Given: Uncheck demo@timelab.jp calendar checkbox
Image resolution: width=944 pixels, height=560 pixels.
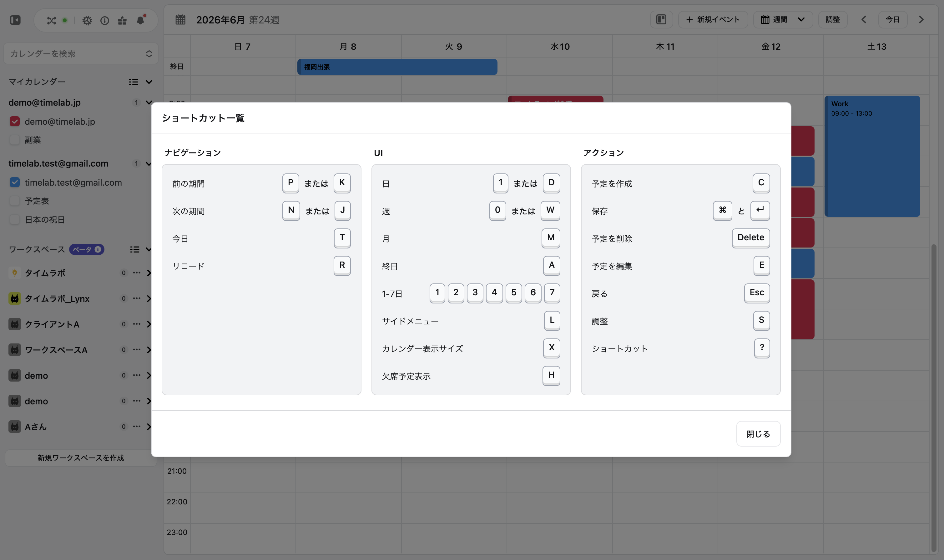Looking at the screenshot, I should [x=15, y=121].
